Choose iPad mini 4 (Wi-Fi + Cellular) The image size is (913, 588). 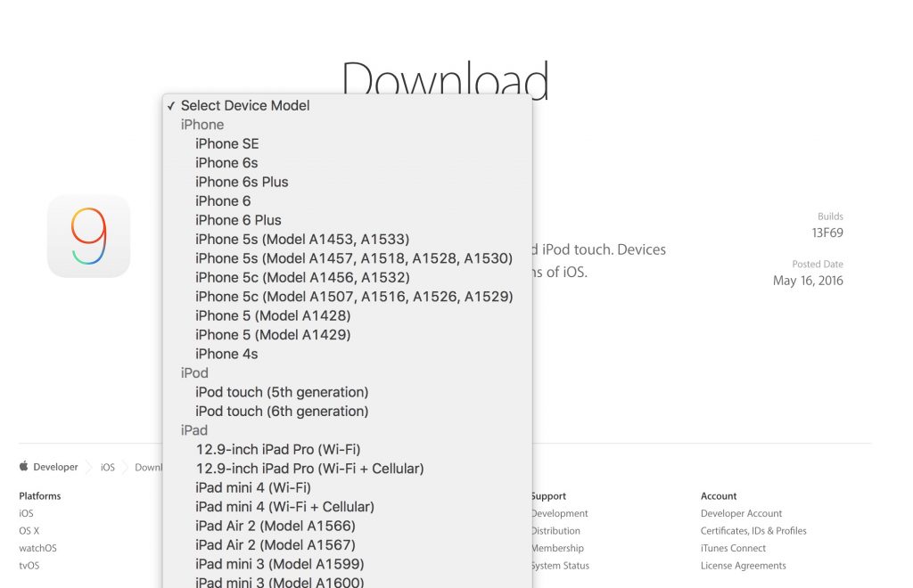pos(285,506)
